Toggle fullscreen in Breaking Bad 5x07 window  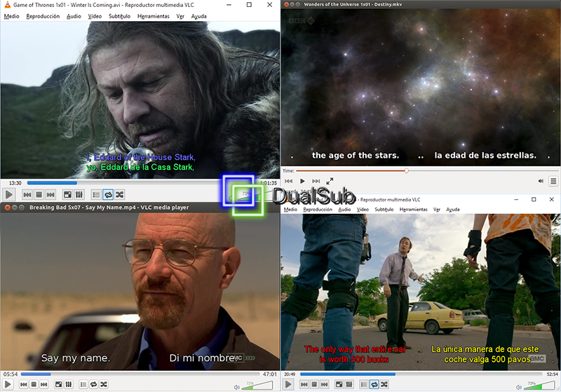(58, 384)
